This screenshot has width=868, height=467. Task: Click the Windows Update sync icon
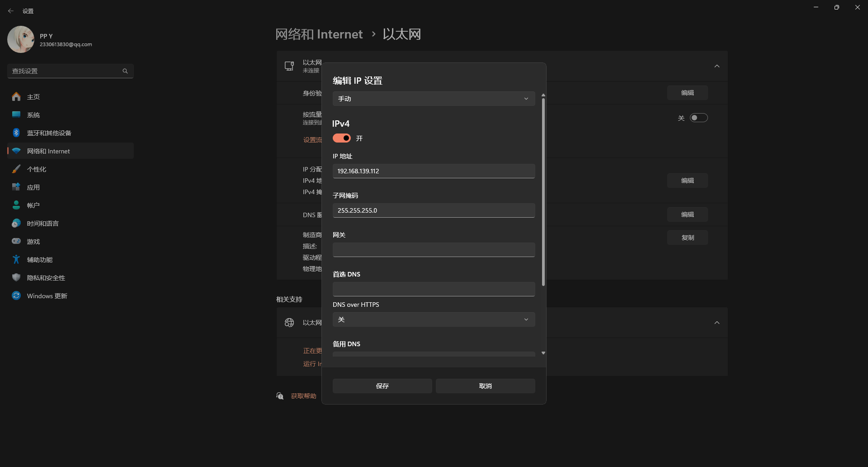point(16,296)
